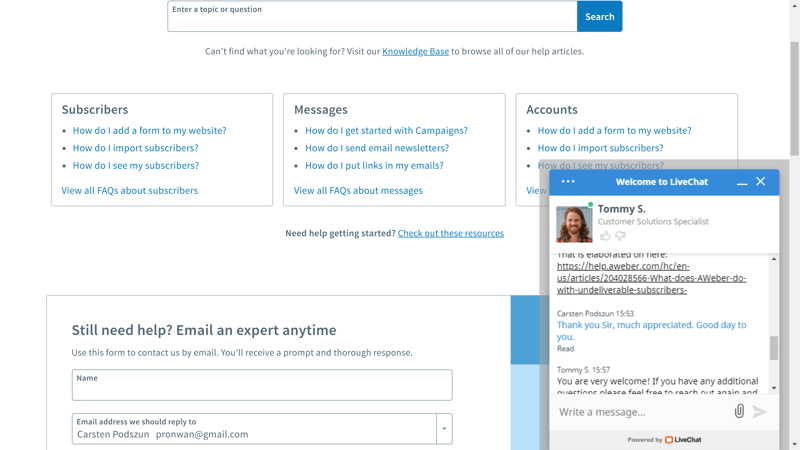Click chat scrollbar up arrow
This screenshot has height=450, width=800.
pos(774,259)
